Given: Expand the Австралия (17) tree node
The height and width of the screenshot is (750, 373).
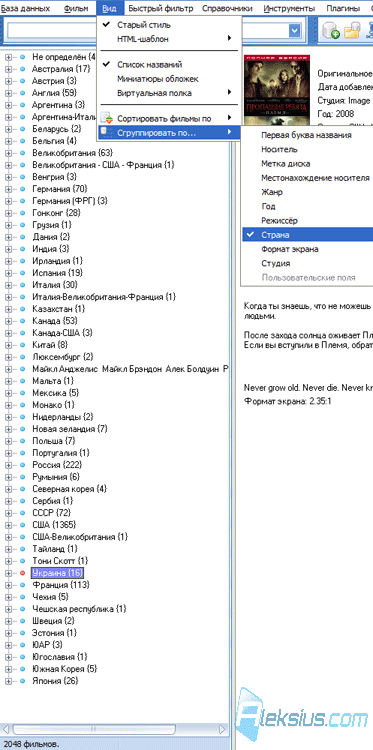Looking at the screenshot, I should coord(8,69).
